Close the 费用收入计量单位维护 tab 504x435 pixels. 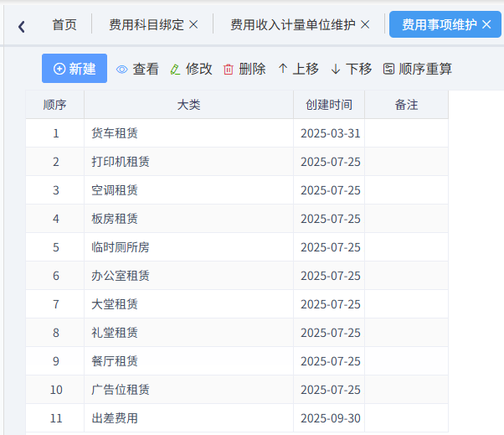(x=365, y=25)
